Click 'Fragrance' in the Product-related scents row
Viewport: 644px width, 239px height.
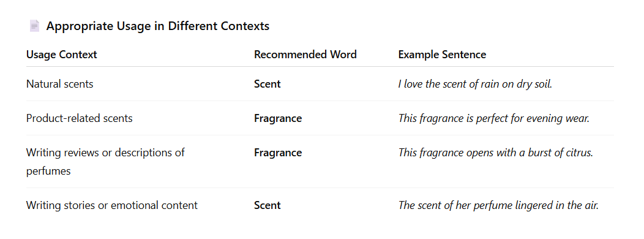[x=278, y=118]
